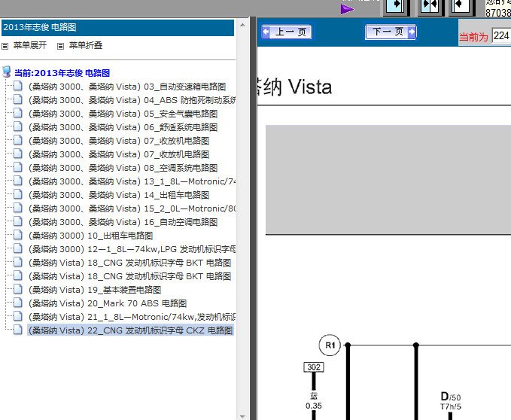Open 21_1_8L—Motronic/74kw entry
The height and width of the screenshot is (420, 511).
coord(132,317)
